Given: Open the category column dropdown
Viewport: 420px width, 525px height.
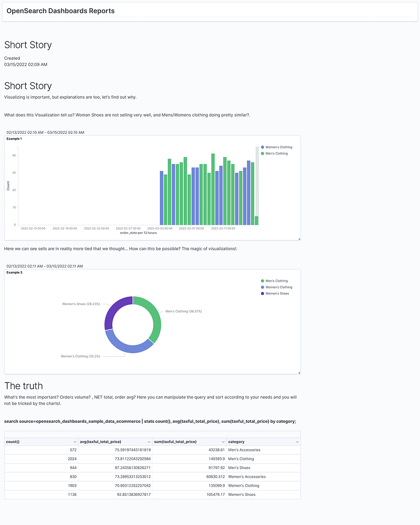Looking at the screenshot, I should tap(297, 442).
